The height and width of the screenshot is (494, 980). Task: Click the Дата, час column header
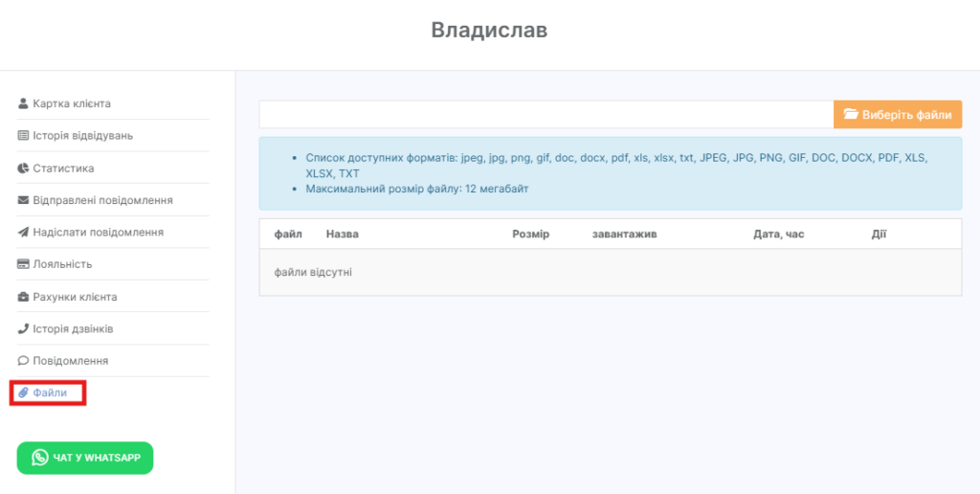coord(778,235)
